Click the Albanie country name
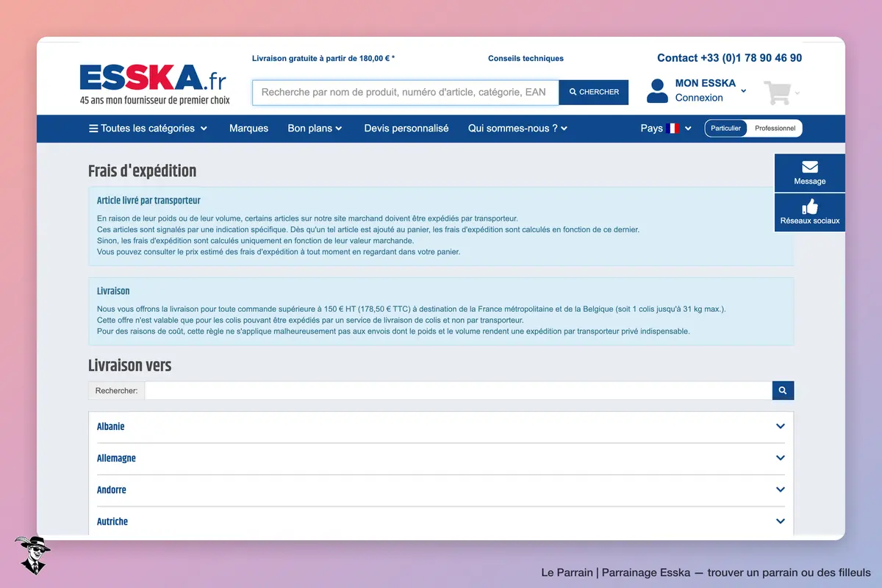882x588 pixels. (111, 426)
